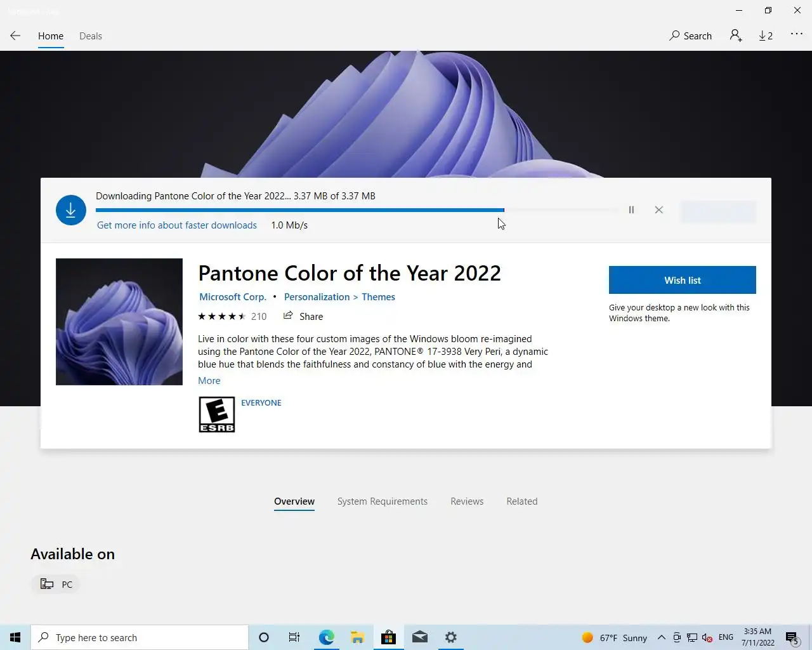Image resolution: width=812 pixels, height=650 pixels.
Task: Show hidden system tray icons
Action: (661, 637)
